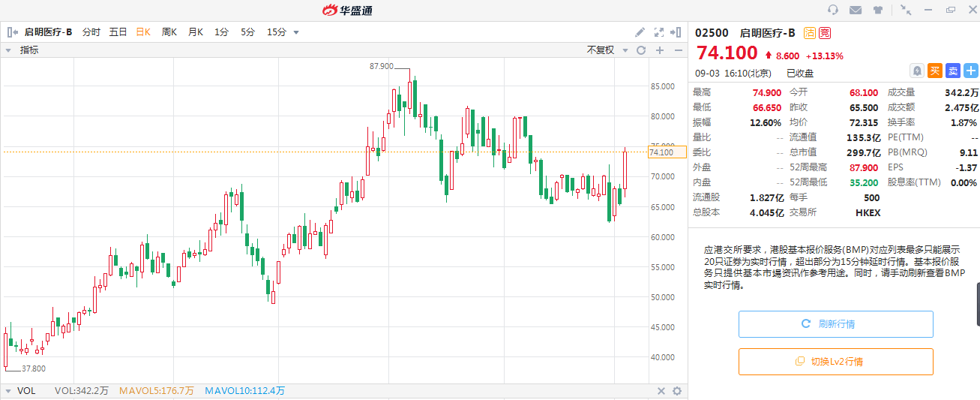This screenshot has height=400, width=980.
Task: Collapse the left panel toggle
Action: tap(12, 32)
